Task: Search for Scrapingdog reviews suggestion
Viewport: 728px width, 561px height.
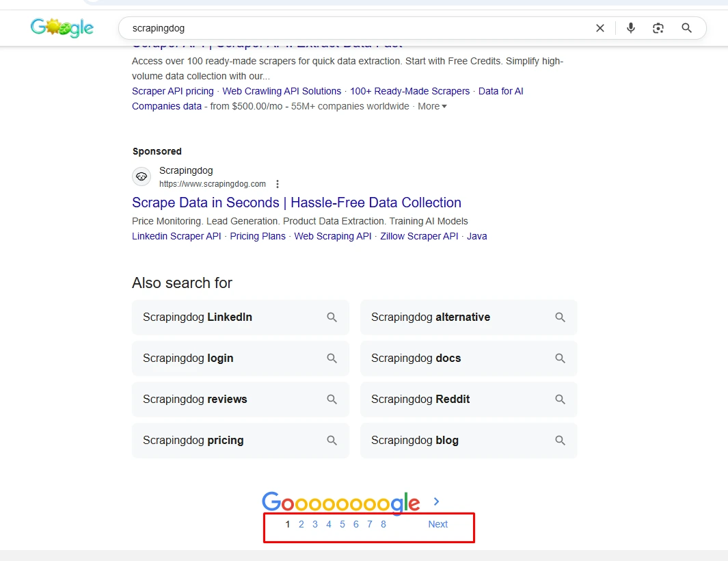Action: (x=241, y=400)
